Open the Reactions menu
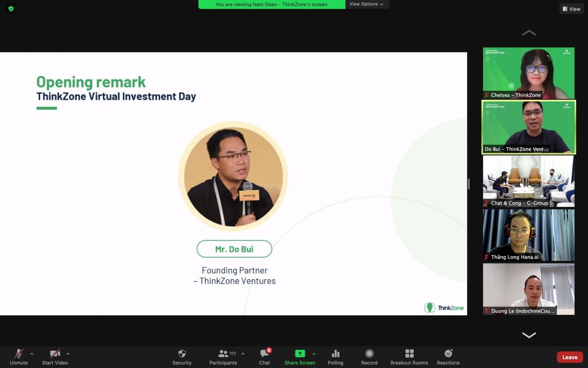This screenshot has height=368, width=588. tap(448, 357)
